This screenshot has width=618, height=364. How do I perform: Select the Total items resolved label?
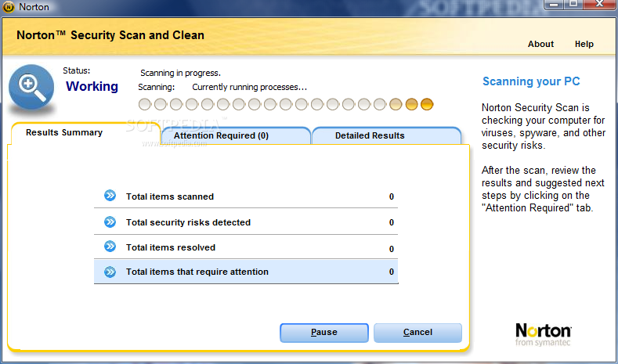click(171, 248)
